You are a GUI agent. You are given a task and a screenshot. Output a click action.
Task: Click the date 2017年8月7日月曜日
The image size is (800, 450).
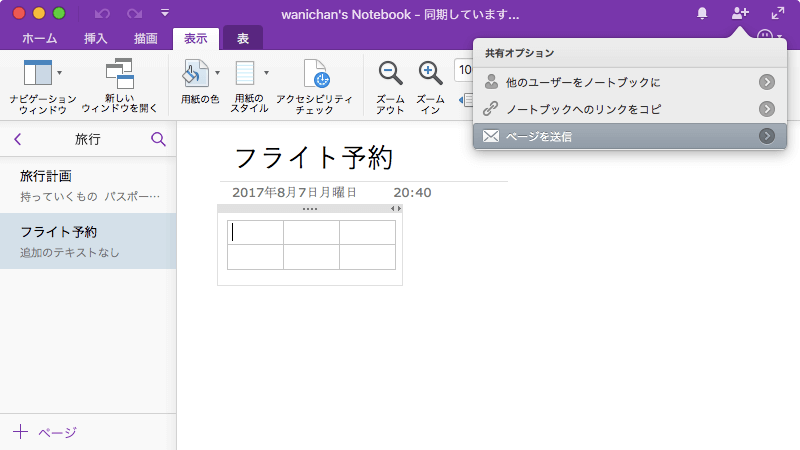294,192
